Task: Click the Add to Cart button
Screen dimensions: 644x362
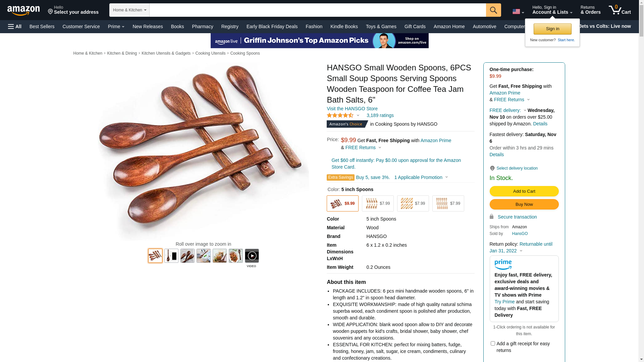Action: [x=524, y=191]
